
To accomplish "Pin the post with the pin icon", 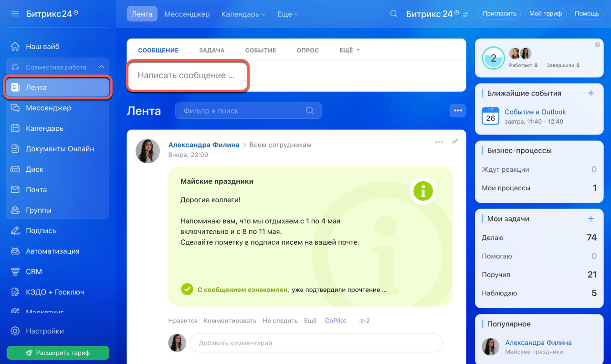I will point(454,142).
